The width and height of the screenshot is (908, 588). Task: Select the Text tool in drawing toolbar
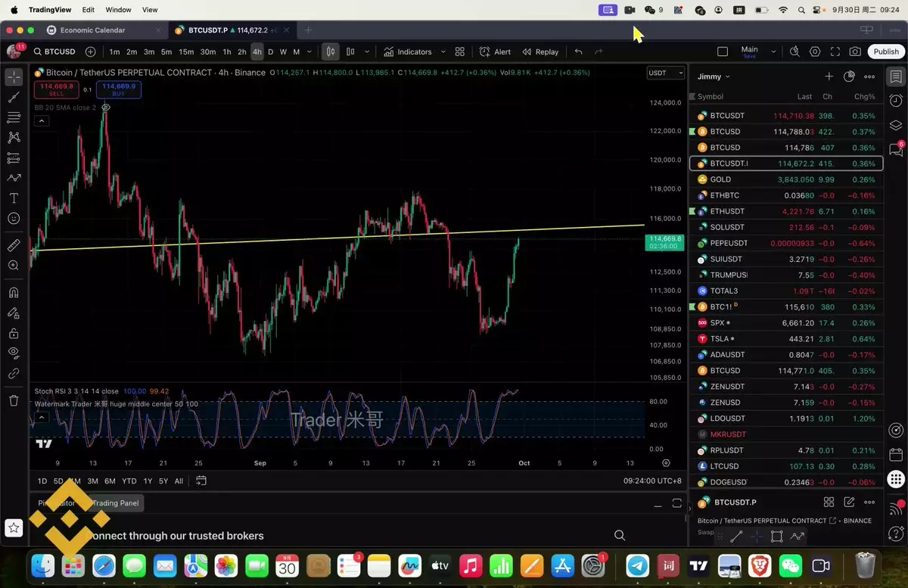[14, 198]
